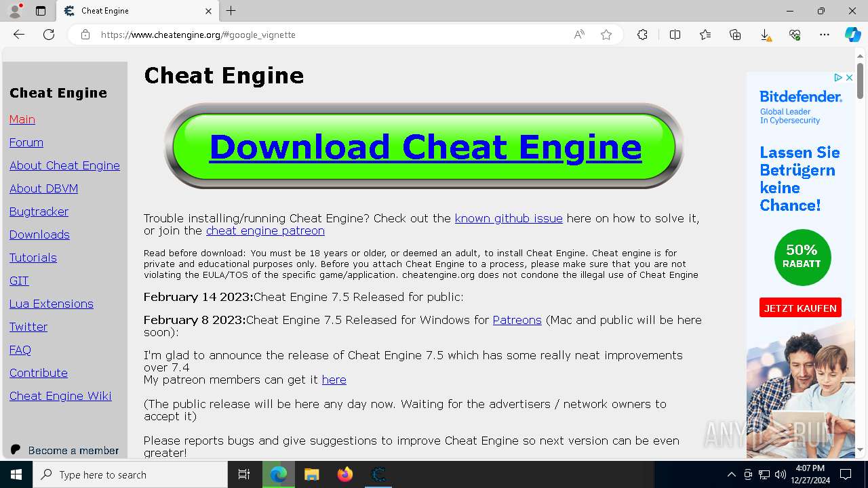
Task: Open the Notifications center icon
Action: point(846,474)
